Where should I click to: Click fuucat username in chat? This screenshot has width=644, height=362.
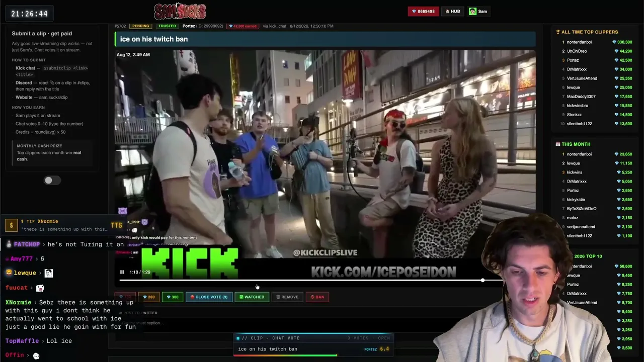pyautogui.click(x=17, y=288)
